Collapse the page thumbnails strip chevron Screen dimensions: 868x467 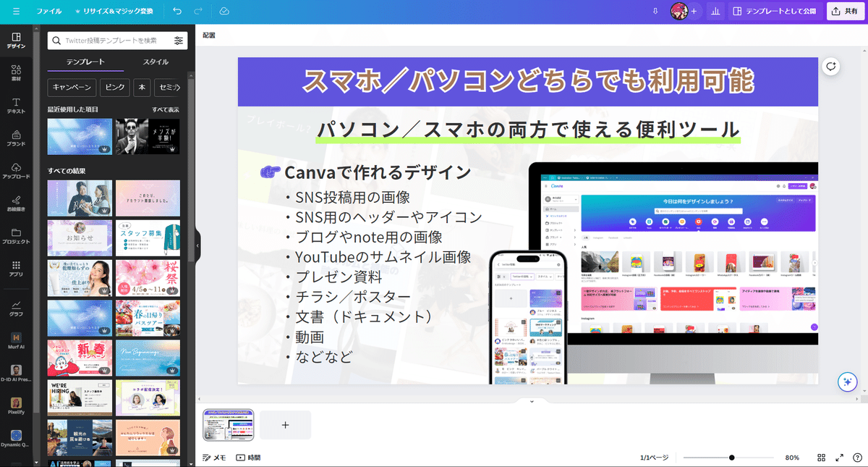(x=532, y=401)
